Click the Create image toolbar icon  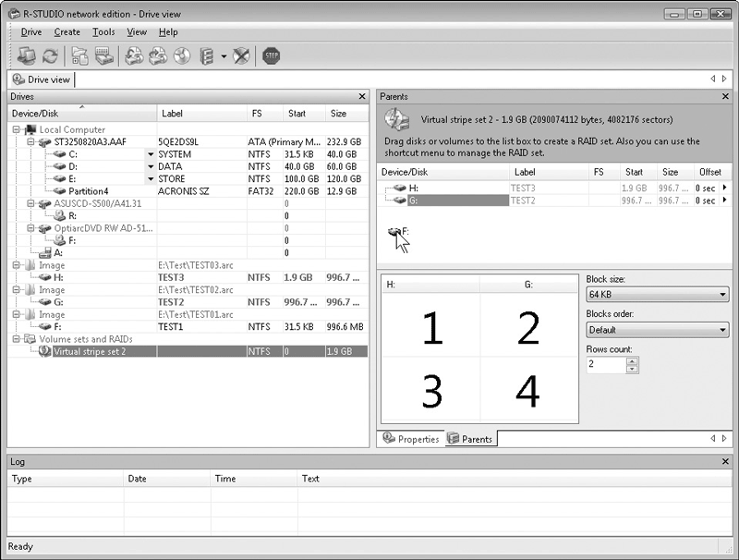point(134,56)
